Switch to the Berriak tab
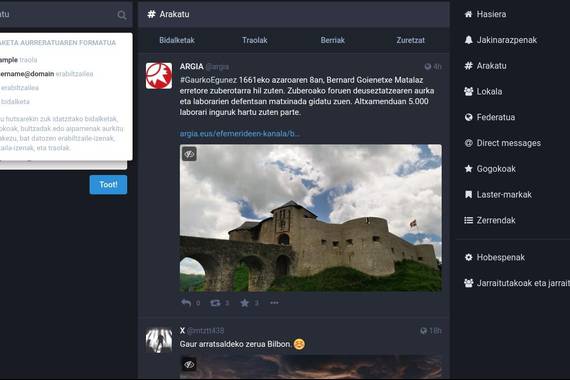 click(x=333, y=40)
